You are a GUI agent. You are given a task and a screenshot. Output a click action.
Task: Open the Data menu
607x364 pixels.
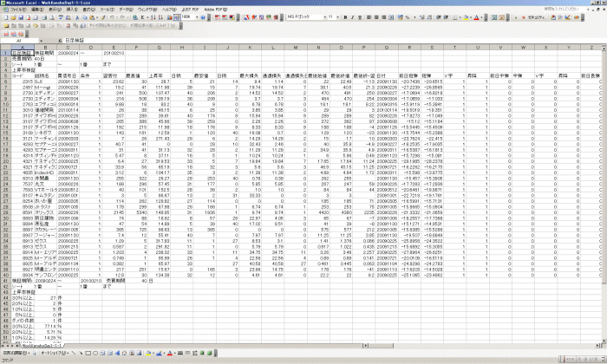[127, 10]
